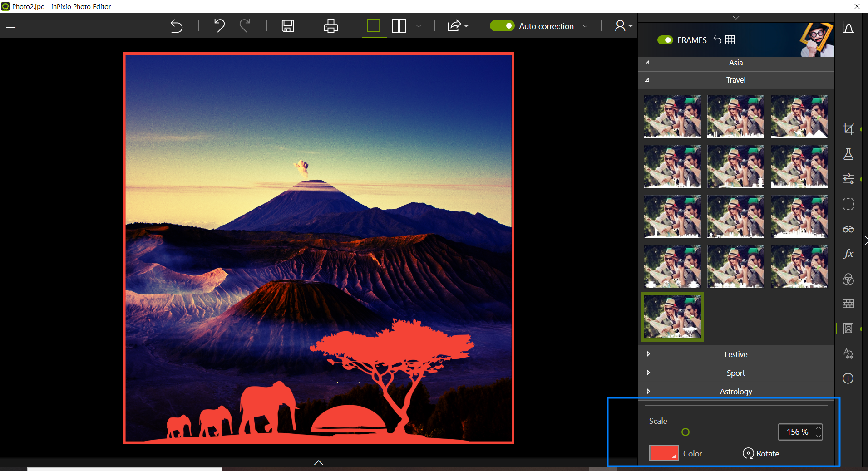
Task: Select the first Travel frame thumbnail
Action: click(672, 116)
